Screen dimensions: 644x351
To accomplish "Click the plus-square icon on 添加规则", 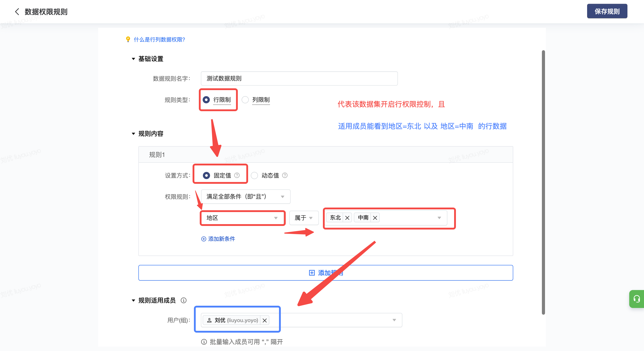I will (312, 273).
